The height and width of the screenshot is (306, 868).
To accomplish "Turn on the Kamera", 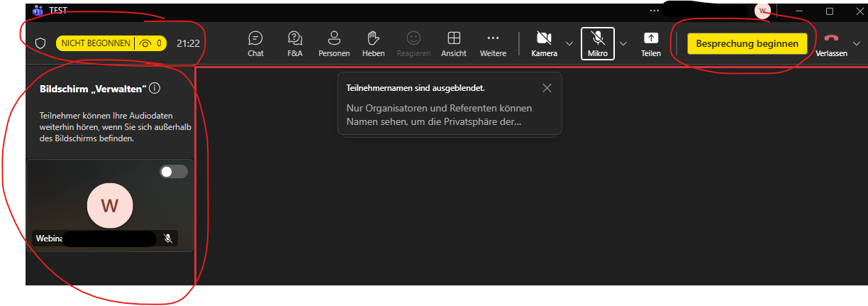I will tap(544, 43).
